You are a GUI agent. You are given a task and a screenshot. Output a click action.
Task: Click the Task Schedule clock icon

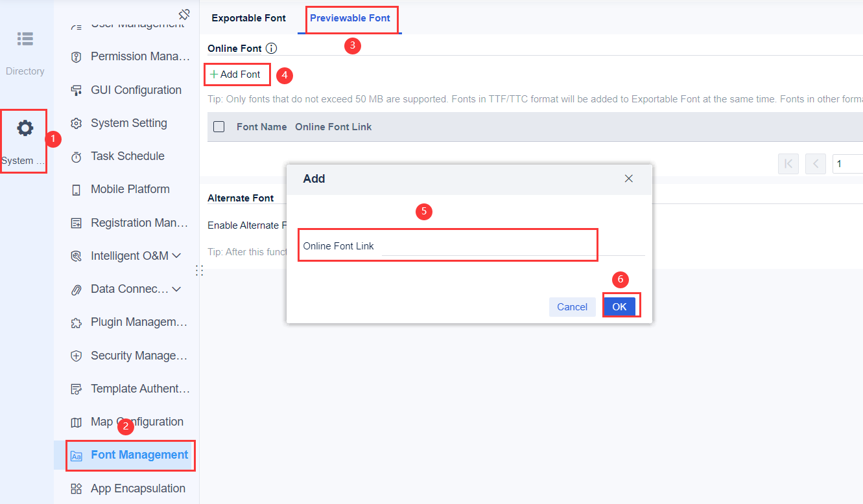77,157
